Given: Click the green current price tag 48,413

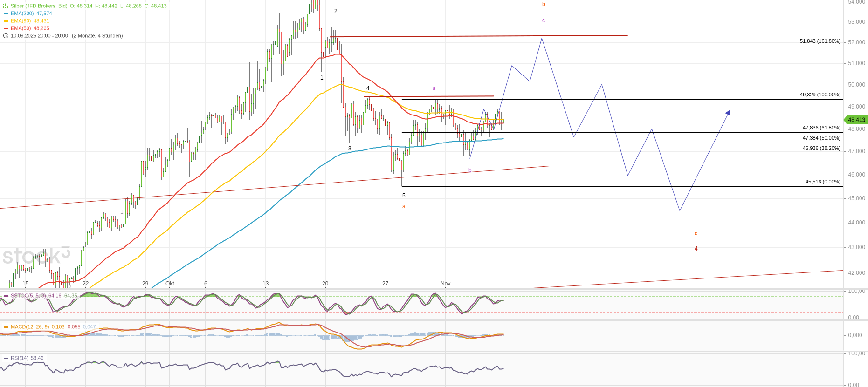Looking at the screenshot, I should pos(856,120).
